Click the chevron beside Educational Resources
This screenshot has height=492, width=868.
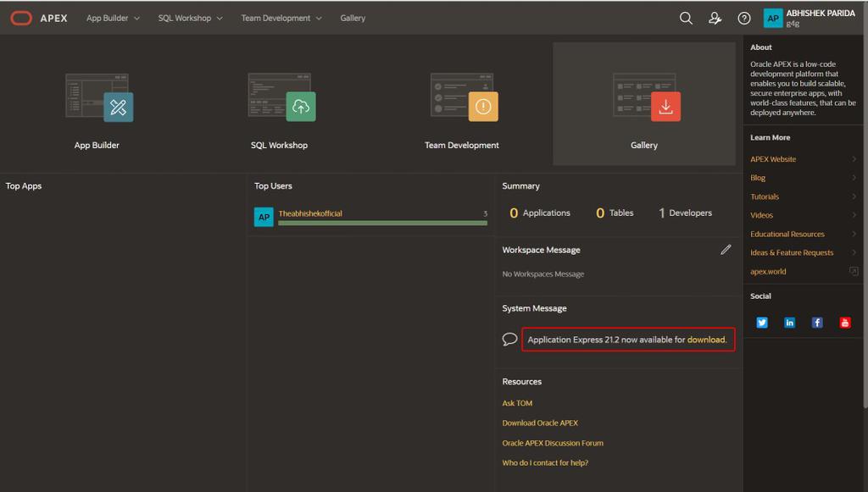click(x=854, y=234)
